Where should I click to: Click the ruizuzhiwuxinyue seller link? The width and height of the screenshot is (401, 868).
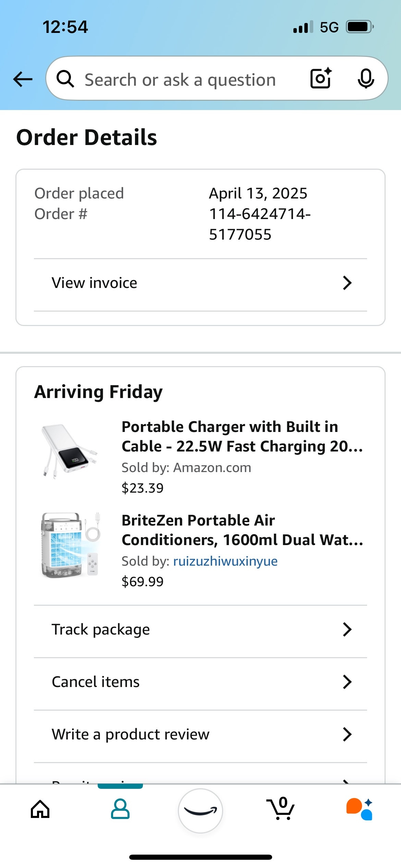225,561
